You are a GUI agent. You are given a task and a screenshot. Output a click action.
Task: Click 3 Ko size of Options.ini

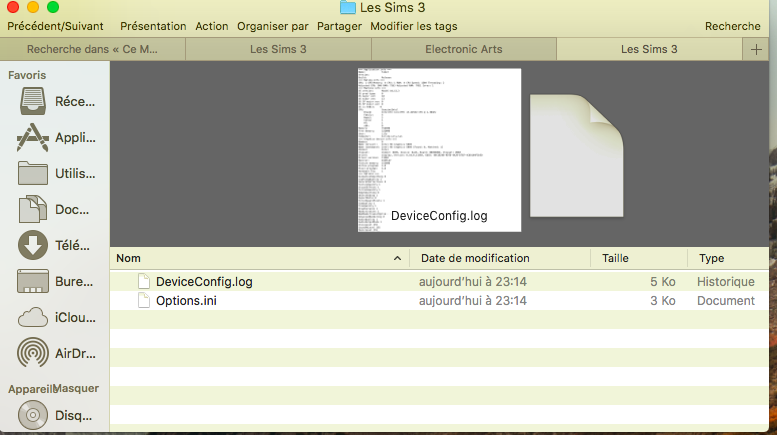[663, 300]
